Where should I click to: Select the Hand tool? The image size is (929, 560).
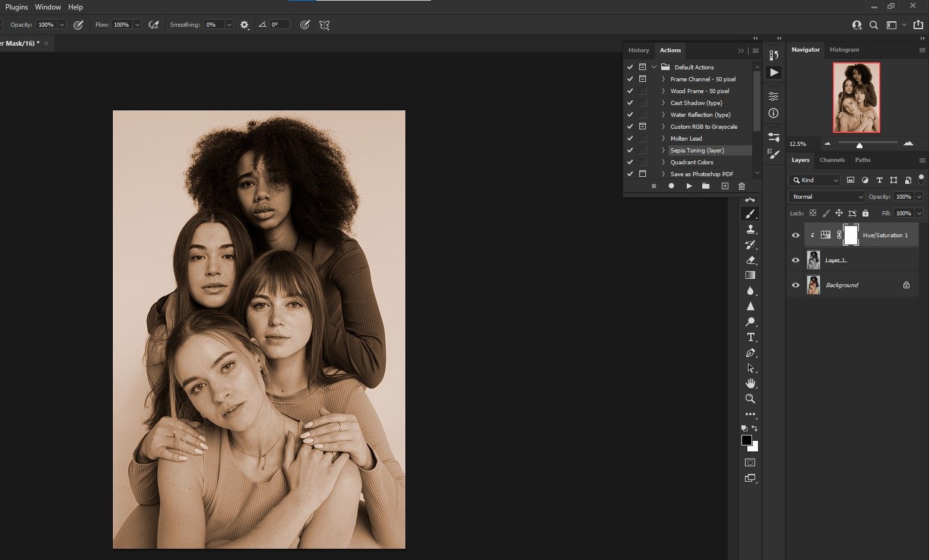(x=750, y=383)
